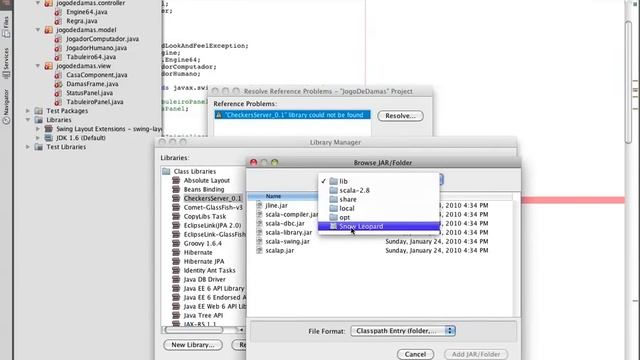
Task: Collapse the Libraries node
Action: (28, 120)
